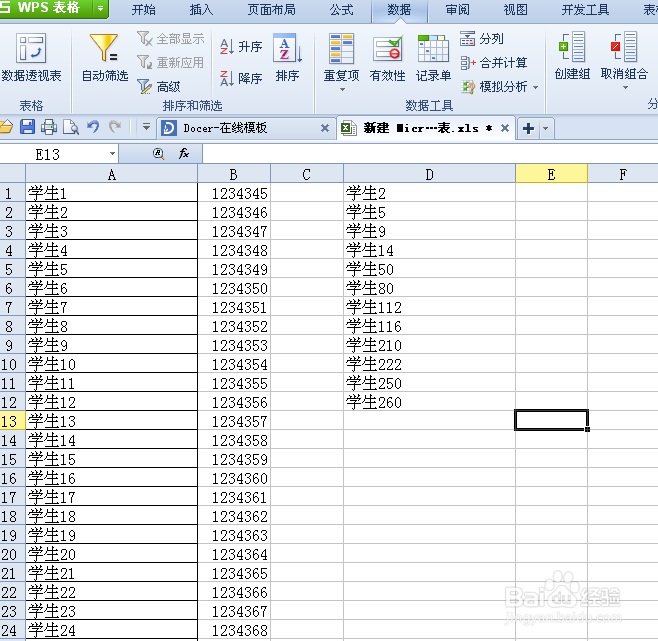Switch to the 插入 ribbon tab
The height and width of the screenshot is (641, 658).
coord(201,10)
